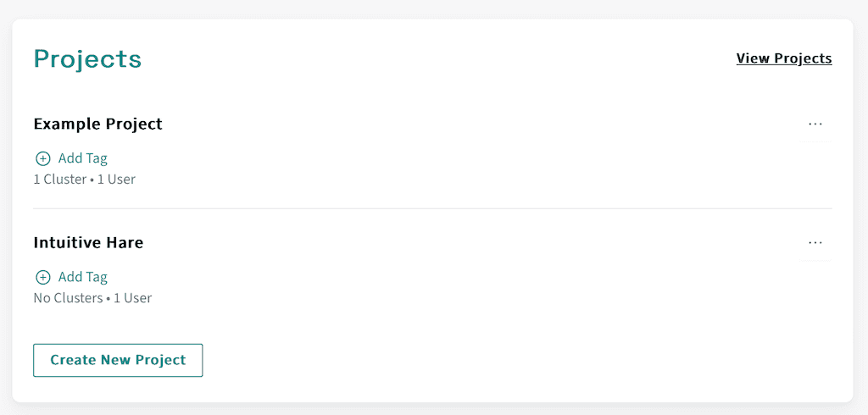Screen dimensions: 868x415
Task: Click the plus icon under Intuitive Hare
Action: 42,277
